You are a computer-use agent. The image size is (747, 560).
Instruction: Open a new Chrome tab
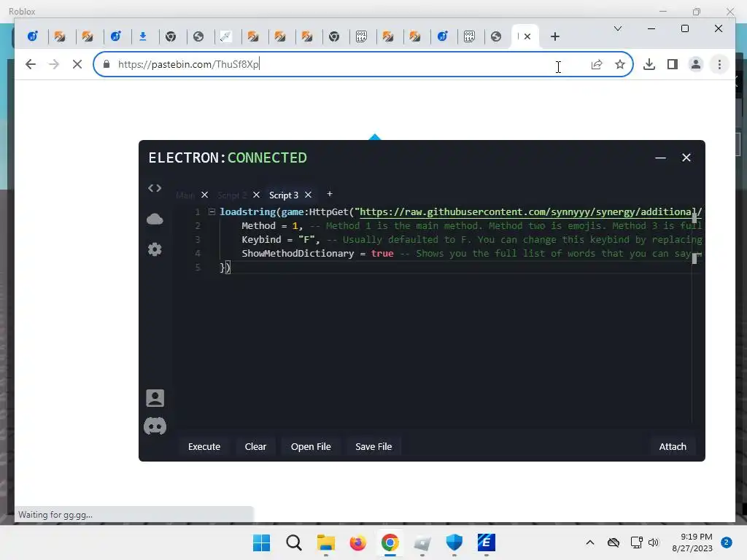(555, 36)
